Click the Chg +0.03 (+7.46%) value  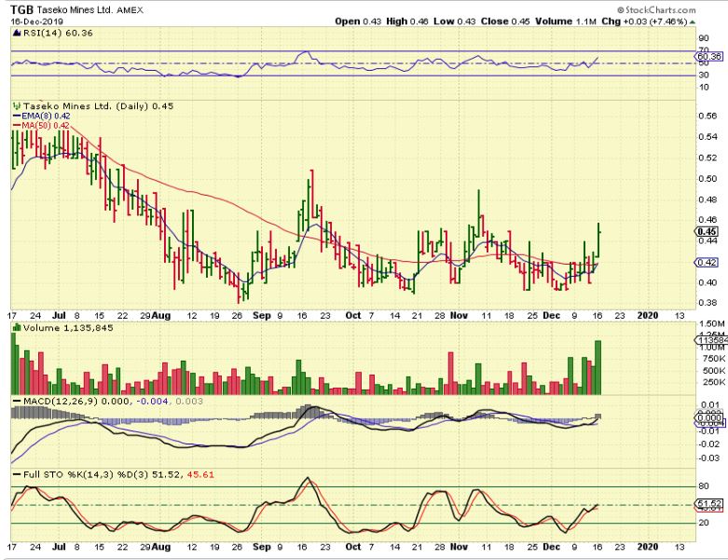click(x=644, y=21)
